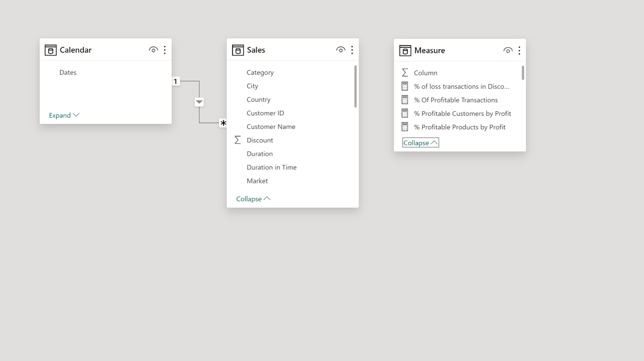Select the sigma icon beside Discount

(238, 140)
